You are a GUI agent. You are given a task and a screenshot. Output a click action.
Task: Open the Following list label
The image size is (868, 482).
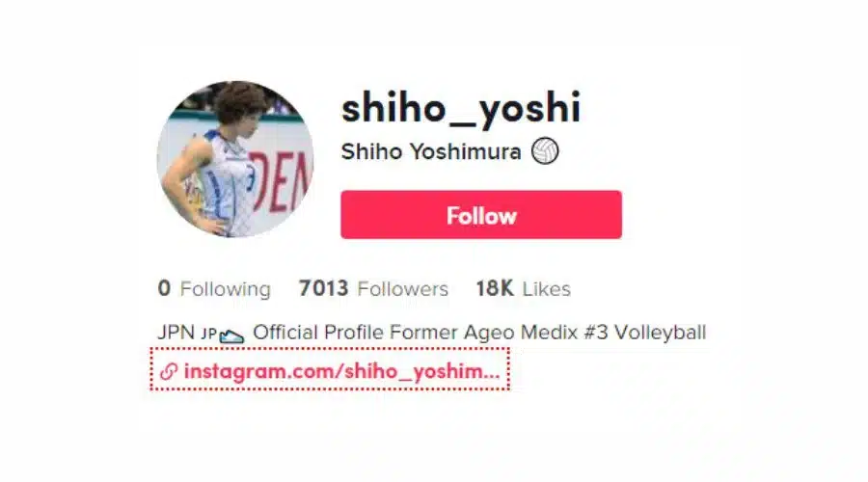coord(226,289)
